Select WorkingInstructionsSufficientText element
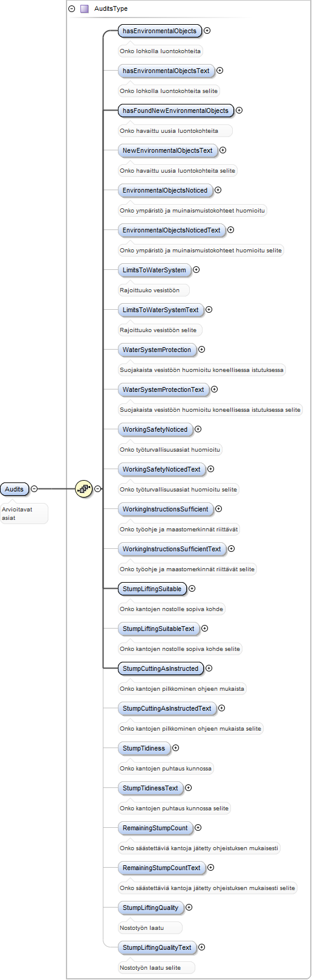 [x=172, y=549]
